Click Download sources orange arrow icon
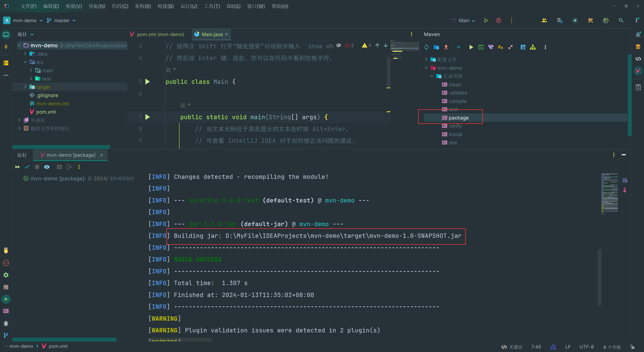 click(x=446, y=47)
